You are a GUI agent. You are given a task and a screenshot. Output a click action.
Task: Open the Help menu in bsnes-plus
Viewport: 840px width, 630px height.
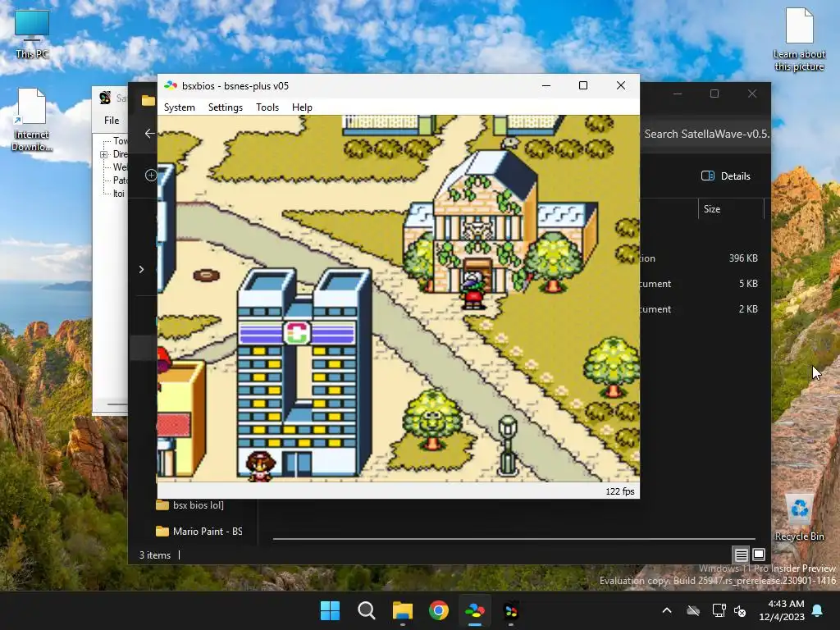[302, 107]
